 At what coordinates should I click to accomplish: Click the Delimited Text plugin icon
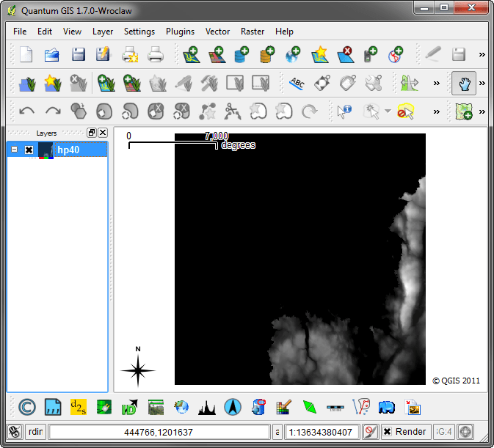(53, 407)
